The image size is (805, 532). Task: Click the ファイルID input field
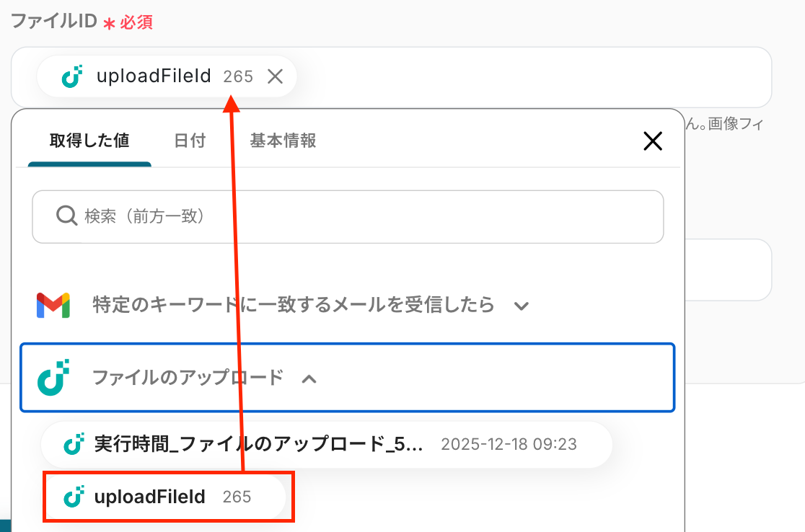point(534,76)
